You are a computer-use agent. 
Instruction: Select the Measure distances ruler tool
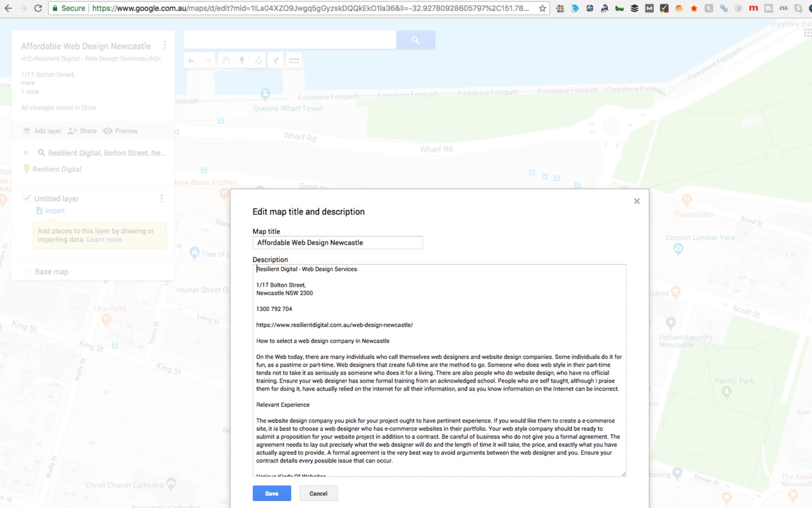(294, 61)
